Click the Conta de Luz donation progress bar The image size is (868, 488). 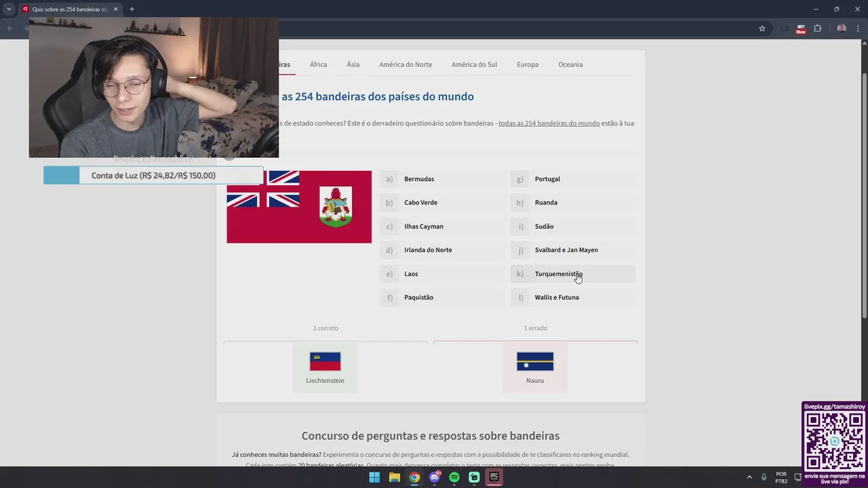click(153, 176)
